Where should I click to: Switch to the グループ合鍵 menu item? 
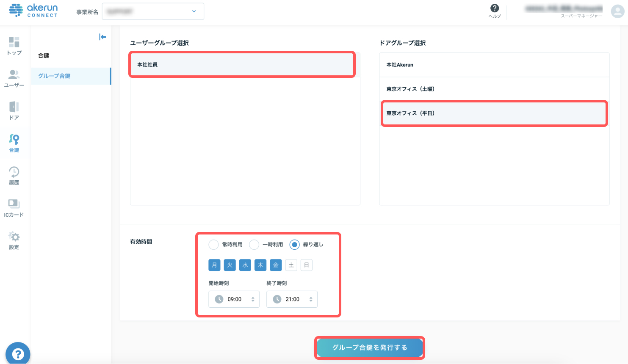click(x=71, y=76)
